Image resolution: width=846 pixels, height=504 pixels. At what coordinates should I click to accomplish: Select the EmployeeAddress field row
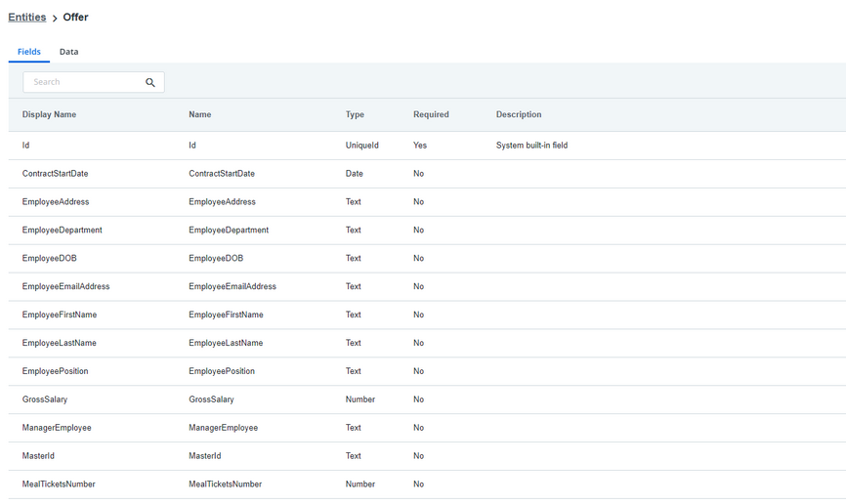pos(427,202)
